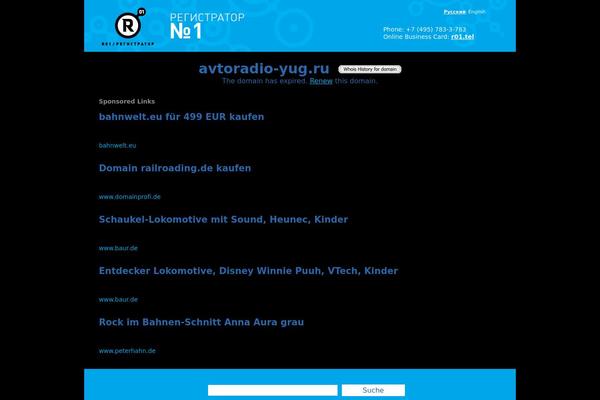Click the avtoradio-yug.ru domain heading
Image resolution: width=600 pixels, height=400 pixels.
264,68
